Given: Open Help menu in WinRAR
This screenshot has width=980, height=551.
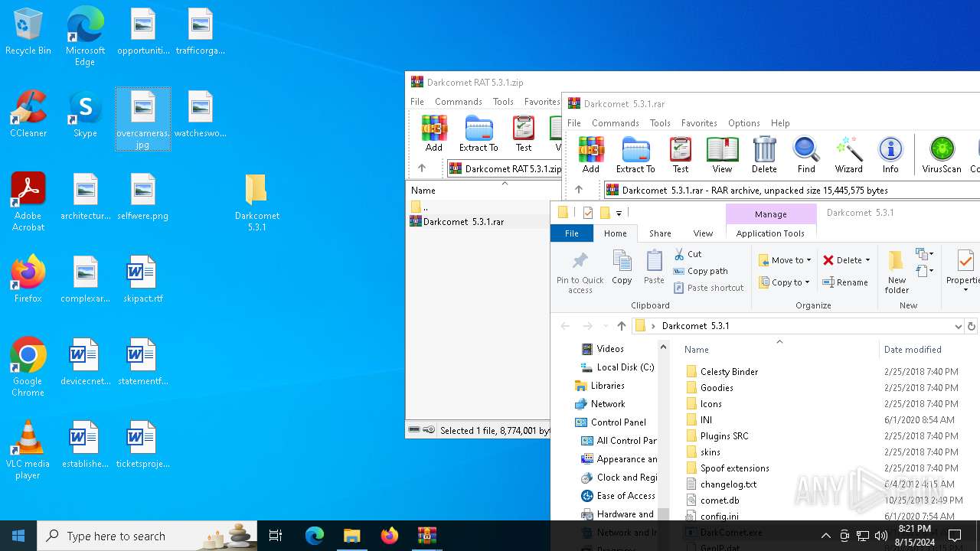Looking at the screenshot, I should (780, 122).
